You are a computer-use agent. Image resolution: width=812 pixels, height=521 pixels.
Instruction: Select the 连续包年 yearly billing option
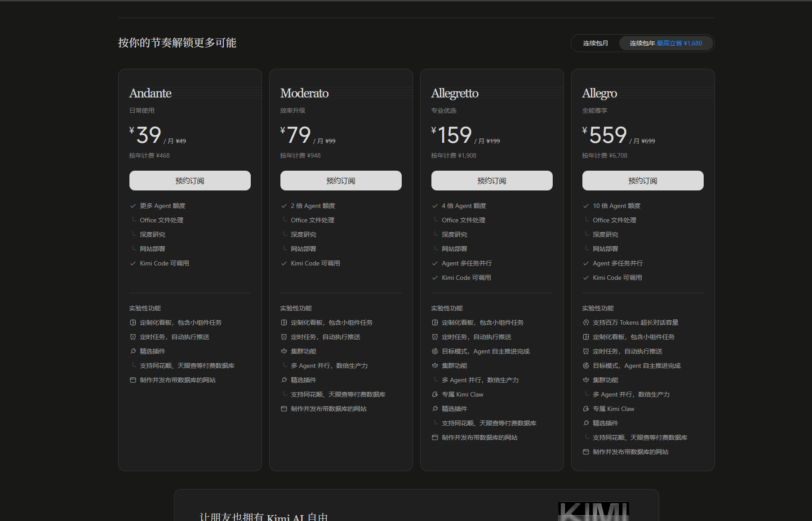click(666, 43)
